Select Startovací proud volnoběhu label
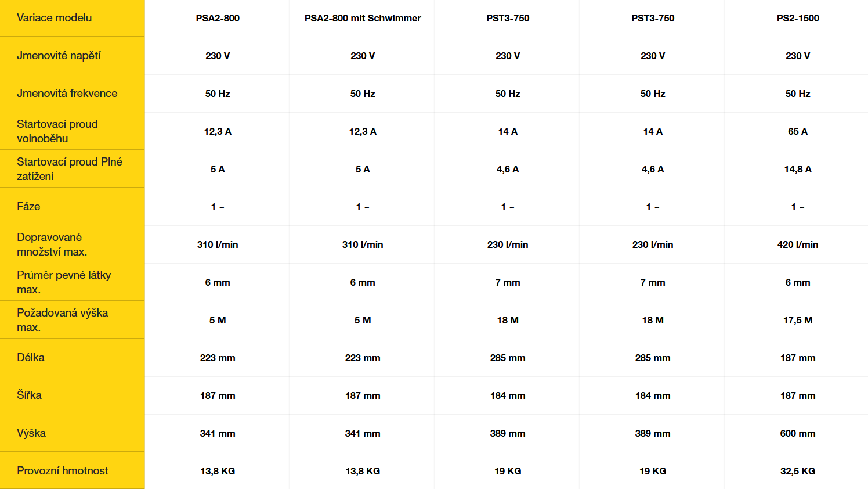The height and width of the screenshot is (489, 868). point(57,131)
